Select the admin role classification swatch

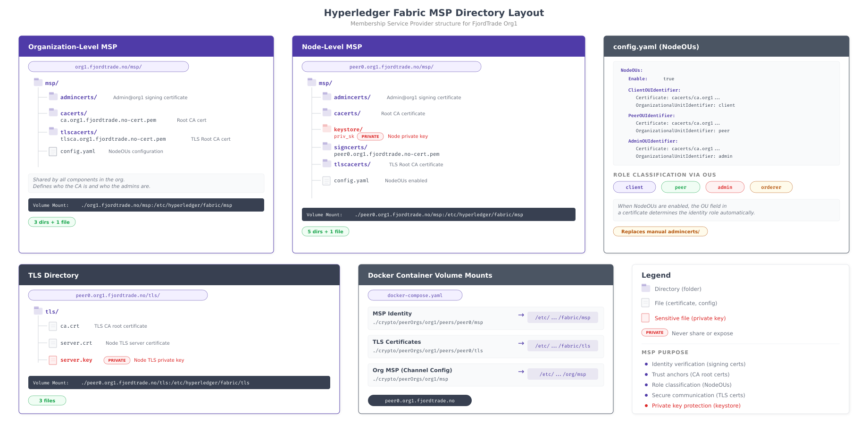725,187
